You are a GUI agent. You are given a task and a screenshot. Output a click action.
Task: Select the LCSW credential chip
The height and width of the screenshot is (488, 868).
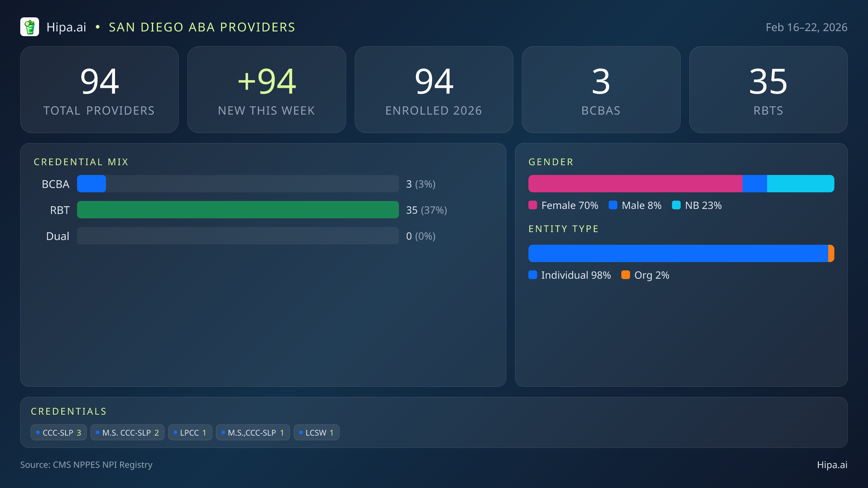click(316, 433)
